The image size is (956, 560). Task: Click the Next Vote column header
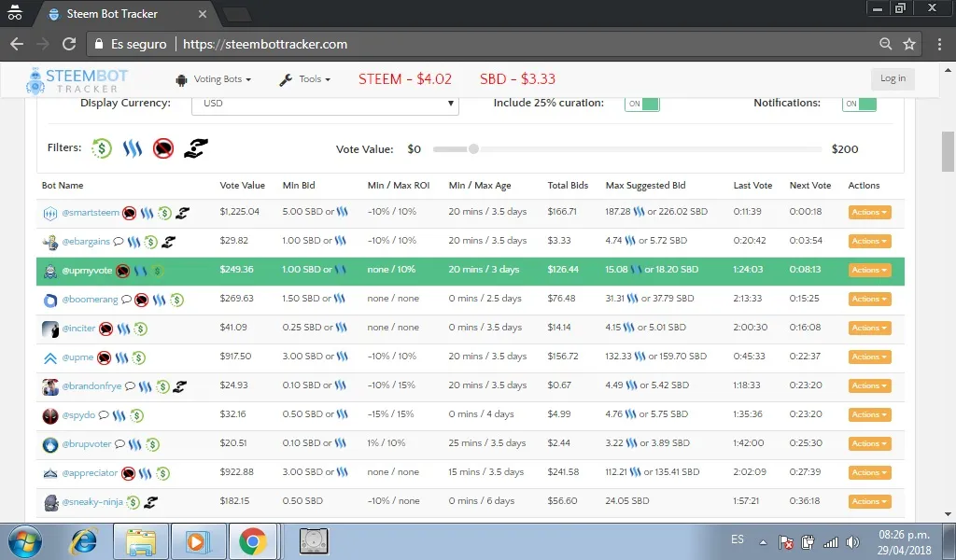809,185
